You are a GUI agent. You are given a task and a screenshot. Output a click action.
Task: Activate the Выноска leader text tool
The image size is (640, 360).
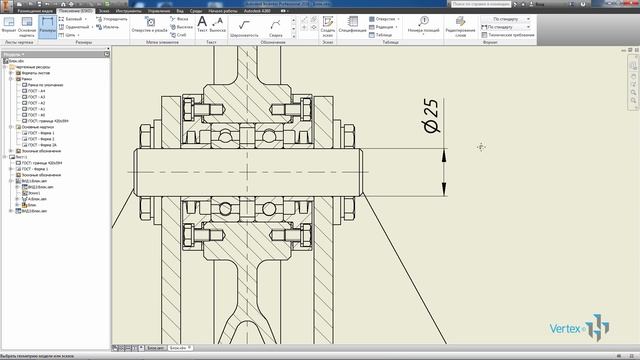[x=218, y=24]
